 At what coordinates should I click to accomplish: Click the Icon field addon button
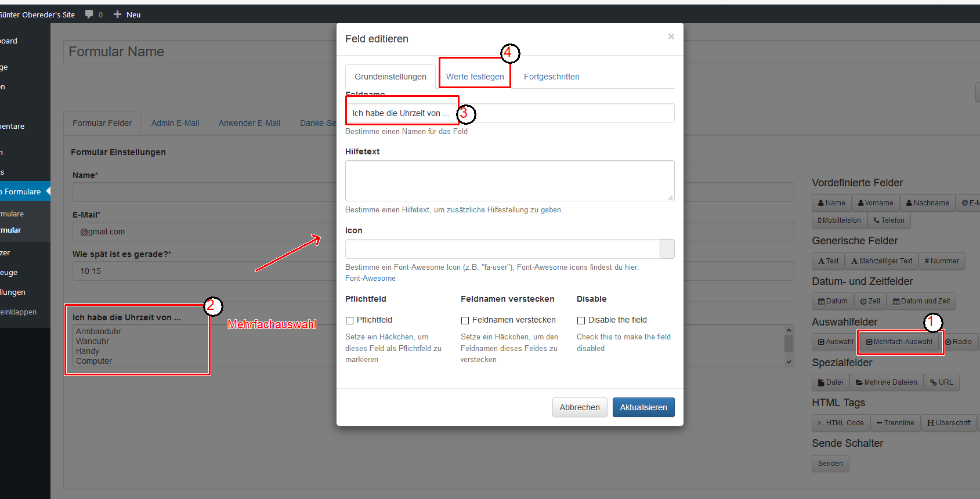click(667, 249)
